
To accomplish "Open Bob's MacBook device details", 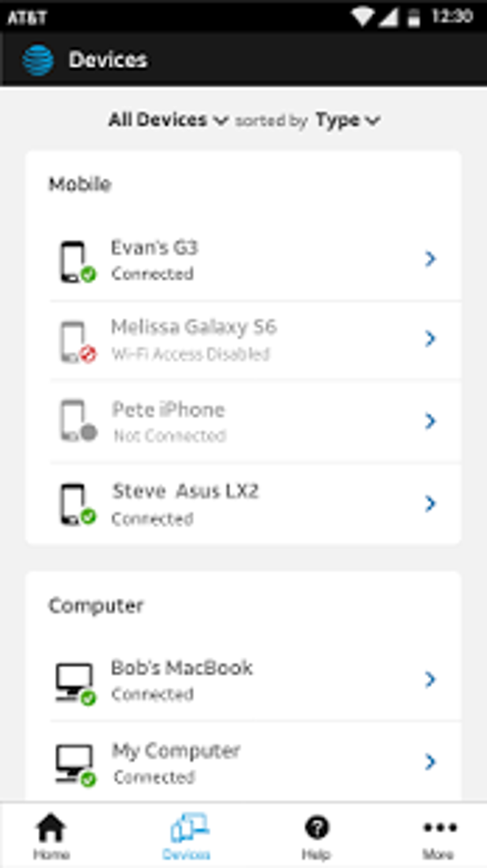I will click(x=431, y=678).
